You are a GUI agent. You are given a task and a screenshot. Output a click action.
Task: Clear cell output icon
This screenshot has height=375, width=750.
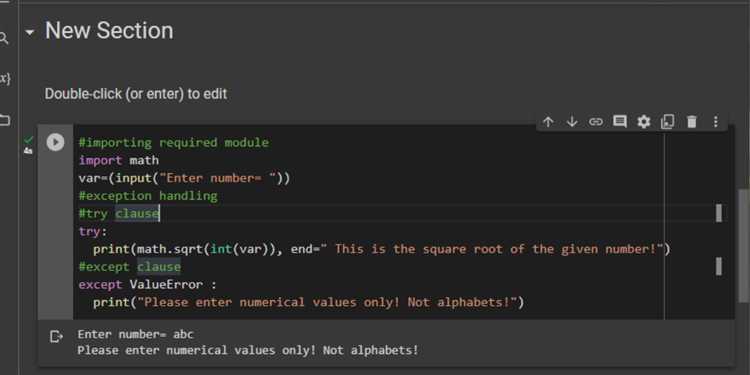click(56, 337)
